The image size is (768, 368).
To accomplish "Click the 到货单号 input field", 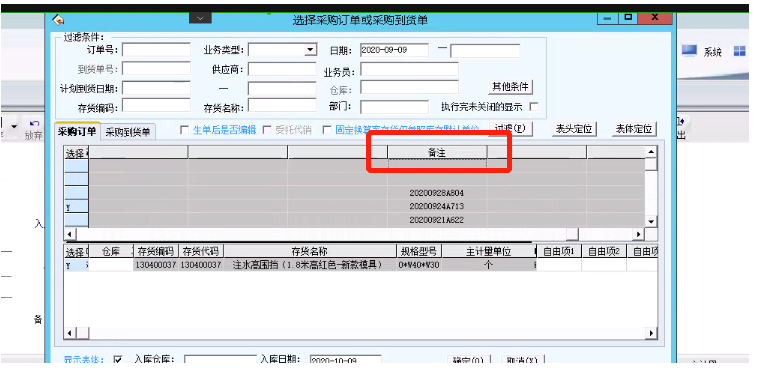I will pos(156,69).
